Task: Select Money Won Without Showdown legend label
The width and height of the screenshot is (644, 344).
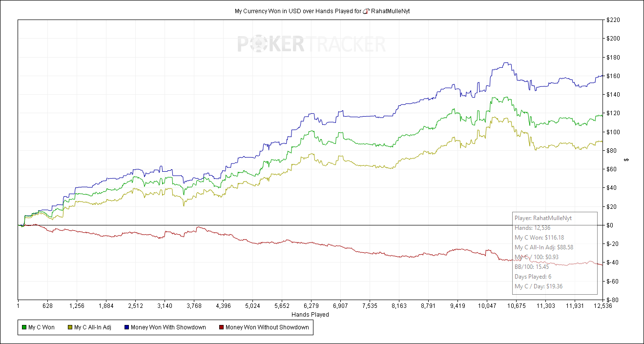Action: [267, 327]
